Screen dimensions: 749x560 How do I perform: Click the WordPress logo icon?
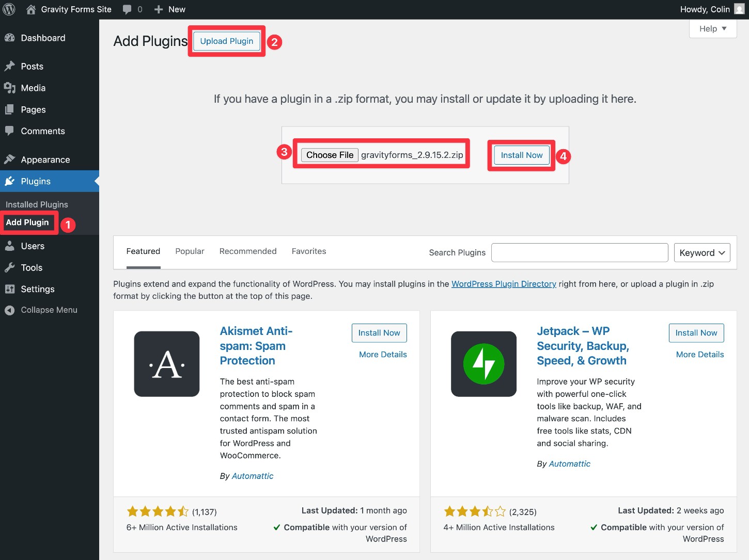click(9, 9)
